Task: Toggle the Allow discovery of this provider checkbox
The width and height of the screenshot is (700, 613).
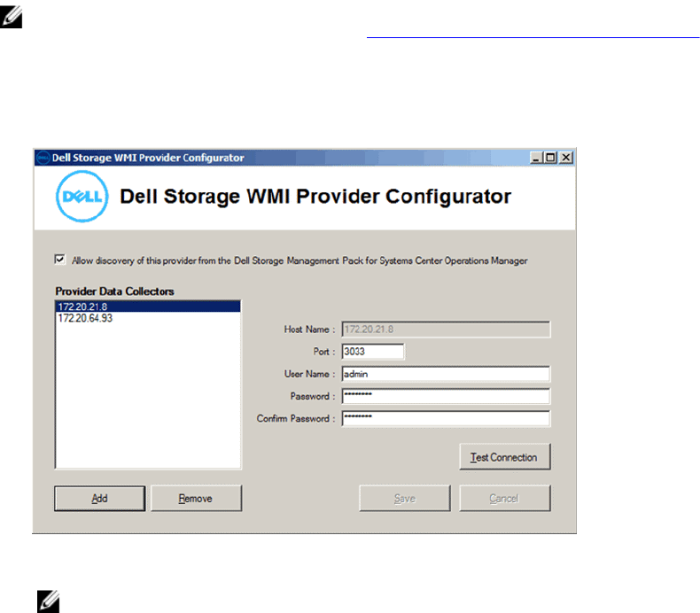Action: (x=60, y=260)
